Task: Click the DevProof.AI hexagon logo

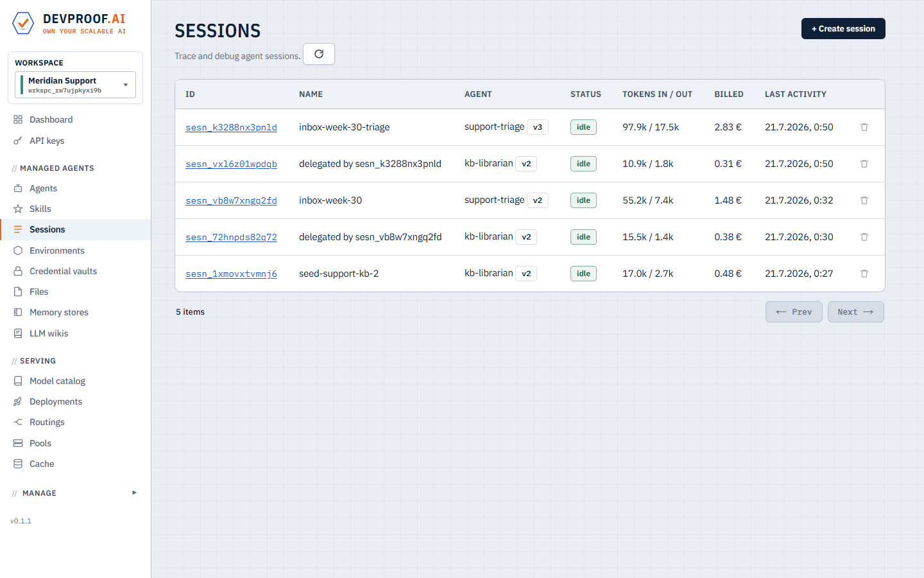Action: tap(23, 23)
